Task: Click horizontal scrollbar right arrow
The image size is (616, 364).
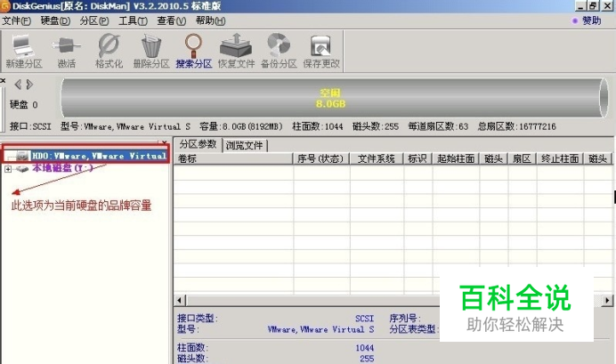Action: tap(607, 301)
